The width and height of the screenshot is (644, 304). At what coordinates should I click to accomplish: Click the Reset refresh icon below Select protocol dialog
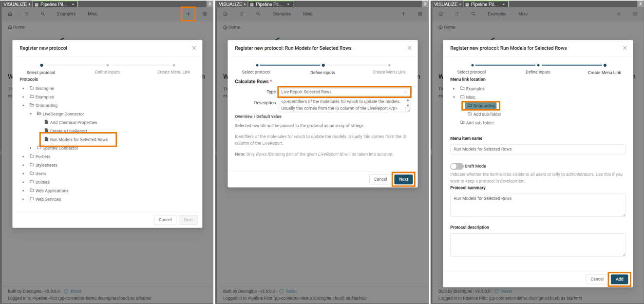66,291
